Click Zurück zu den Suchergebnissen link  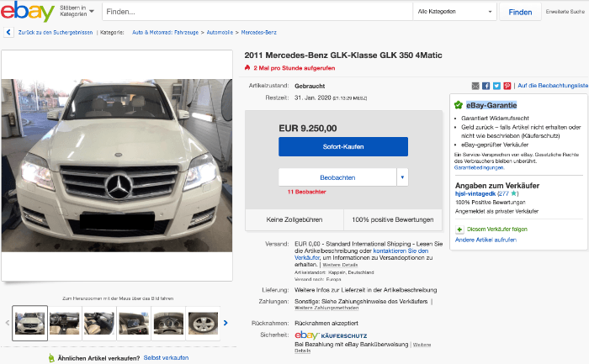pos(56,32)
